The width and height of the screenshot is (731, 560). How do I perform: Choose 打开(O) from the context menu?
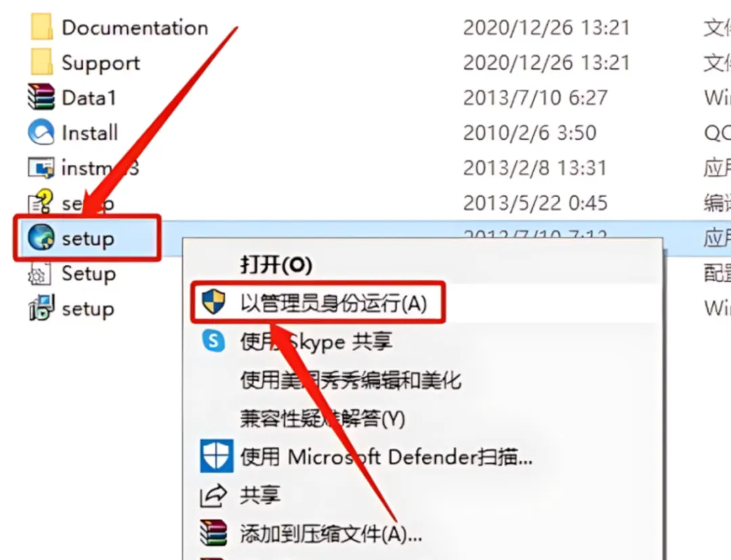click(276, 264)
